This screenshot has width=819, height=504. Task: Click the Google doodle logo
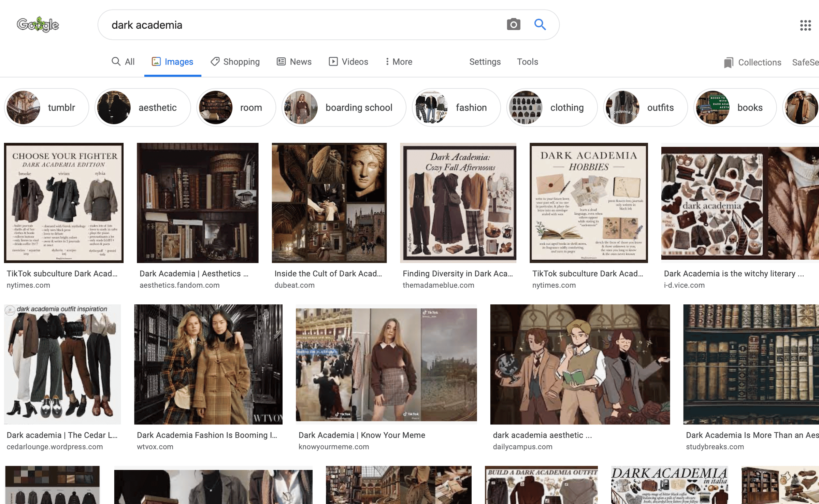coord(38,25)
